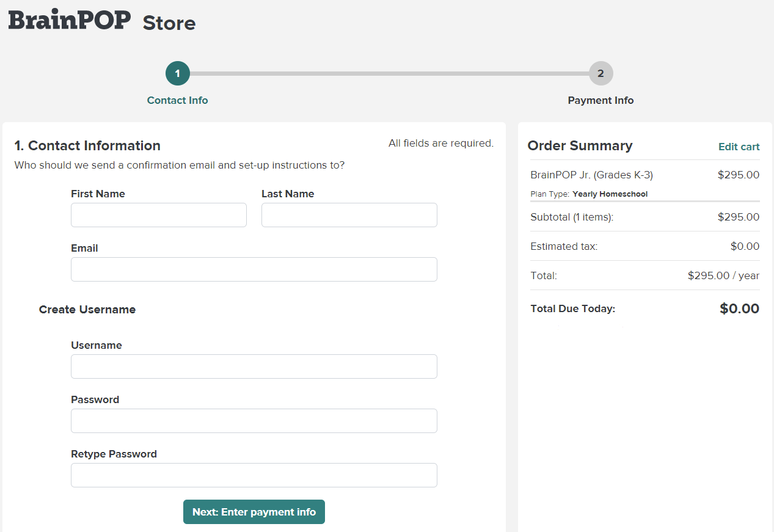This screenshot has height=532, width=774.
Task: Click the Subtotal (1 items) label
Action: (572, 217)
